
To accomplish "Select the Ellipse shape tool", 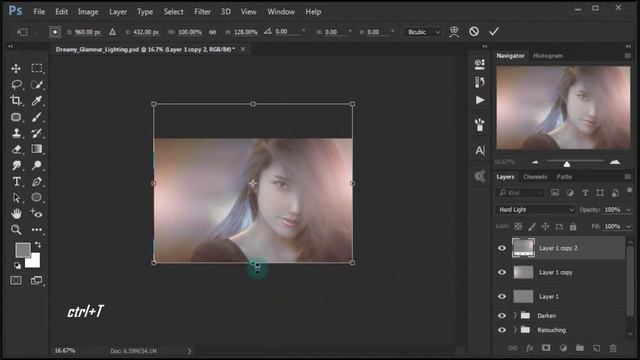I will (x=36, y=198).
